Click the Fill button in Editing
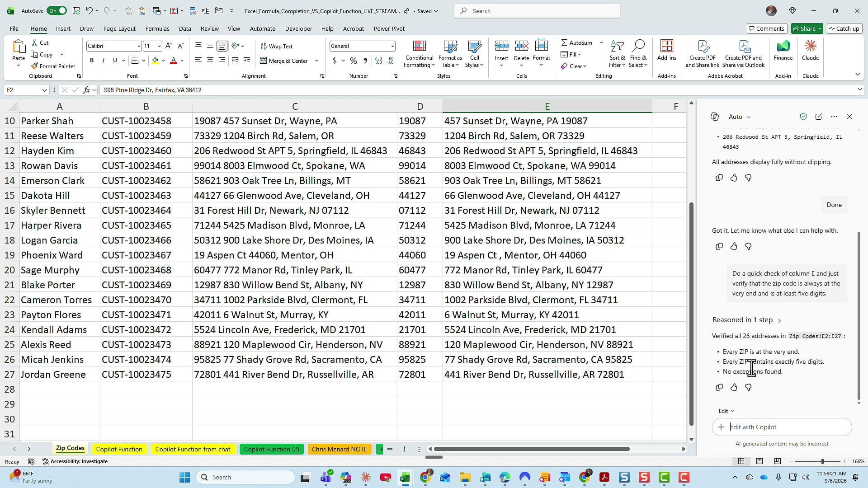Image resolution: width=868 pixels, height=488 pixels. click(x=571, y=54)
